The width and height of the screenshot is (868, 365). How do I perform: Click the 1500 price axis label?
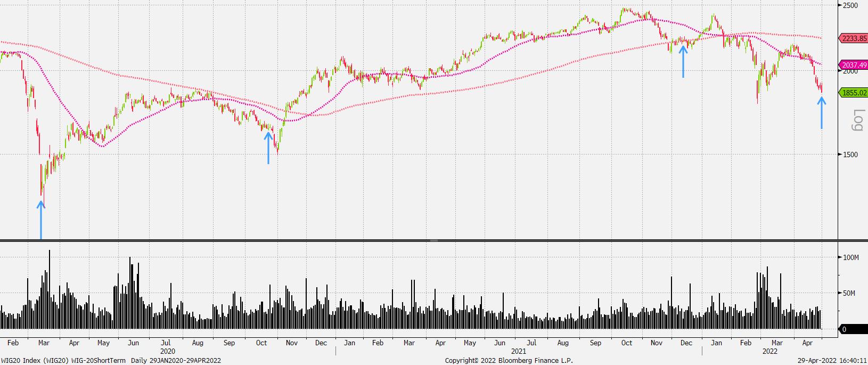coord(850,155)
